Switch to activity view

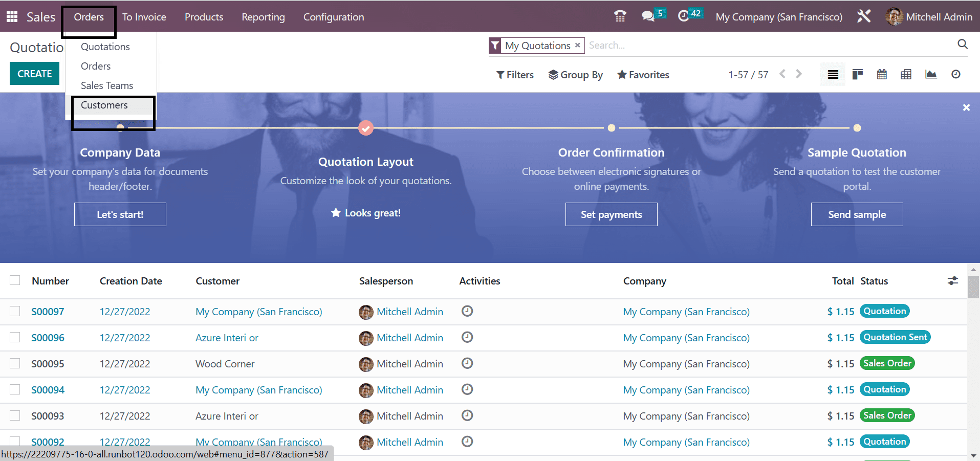point(955,75)
